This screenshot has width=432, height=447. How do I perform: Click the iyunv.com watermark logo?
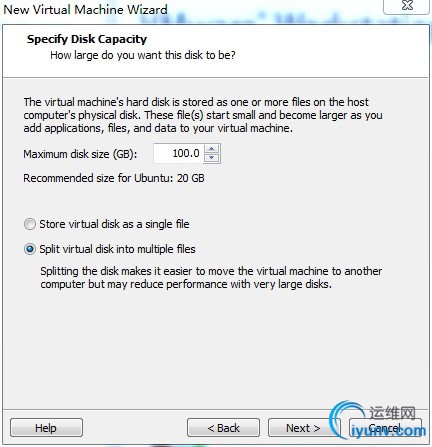click(378, 422)
